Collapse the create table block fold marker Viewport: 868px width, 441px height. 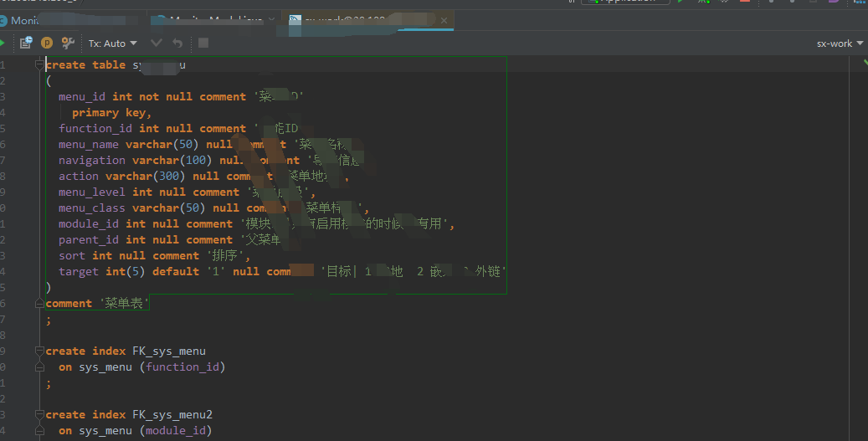pos(39,64)
